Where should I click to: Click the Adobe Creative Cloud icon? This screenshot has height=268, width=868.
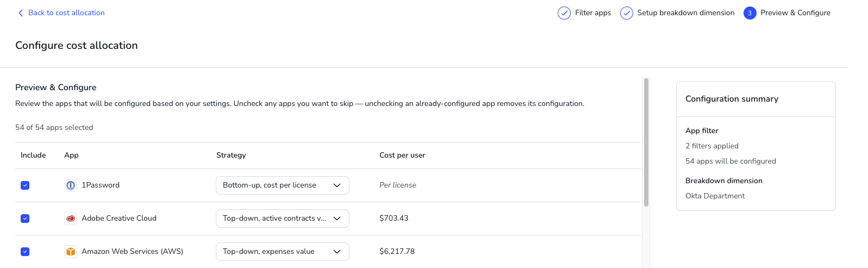coord(71,219)
